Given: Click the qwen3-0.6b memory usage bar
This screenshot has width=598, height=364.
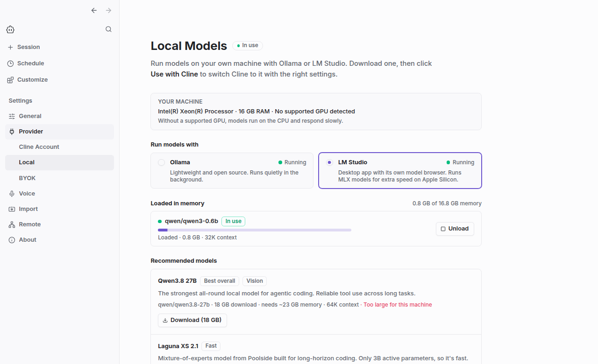Looking at the screenshot, I should (x=255, y=230).
